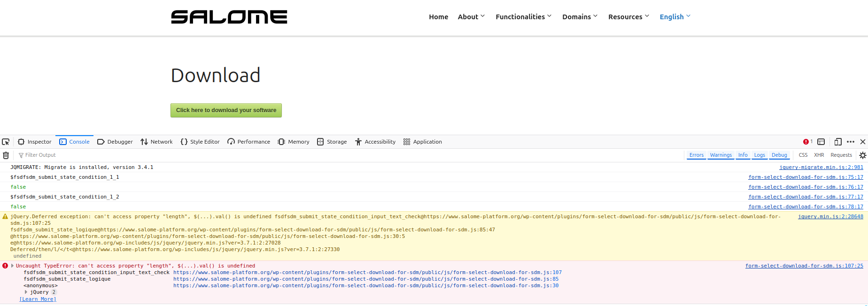868x306 pixels.
Task: Open the English language dropdown
Action: (x=674, y=17)
